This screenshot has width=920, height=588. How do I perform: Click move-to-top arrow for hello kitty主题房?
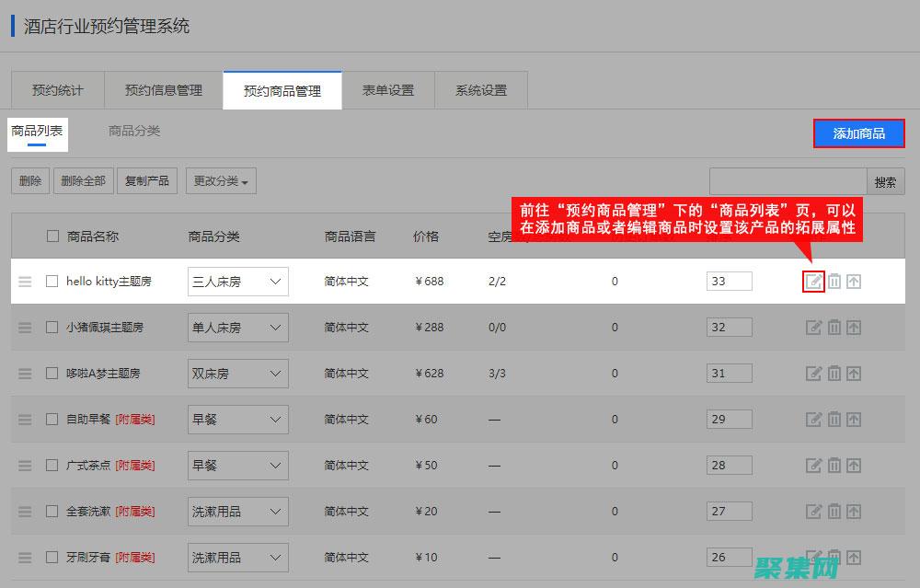pyautogui.click(x=854, y=282)
